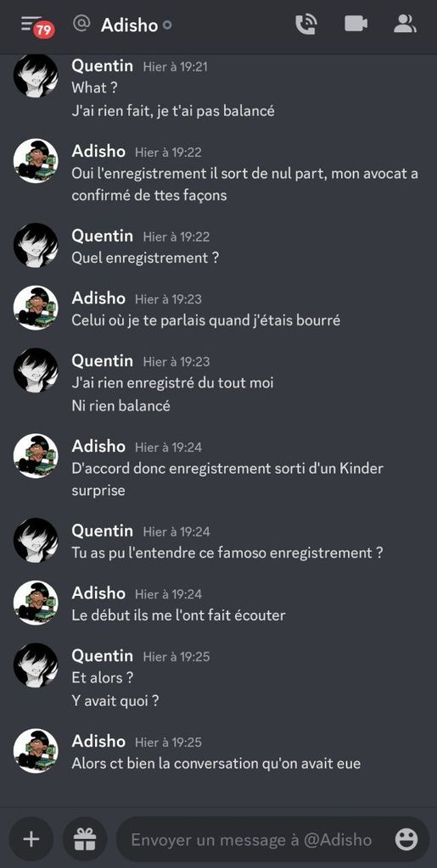Viewport: 437px width, 868px height.
Task: Open the gift icon
Action: (x=85, y=839)
